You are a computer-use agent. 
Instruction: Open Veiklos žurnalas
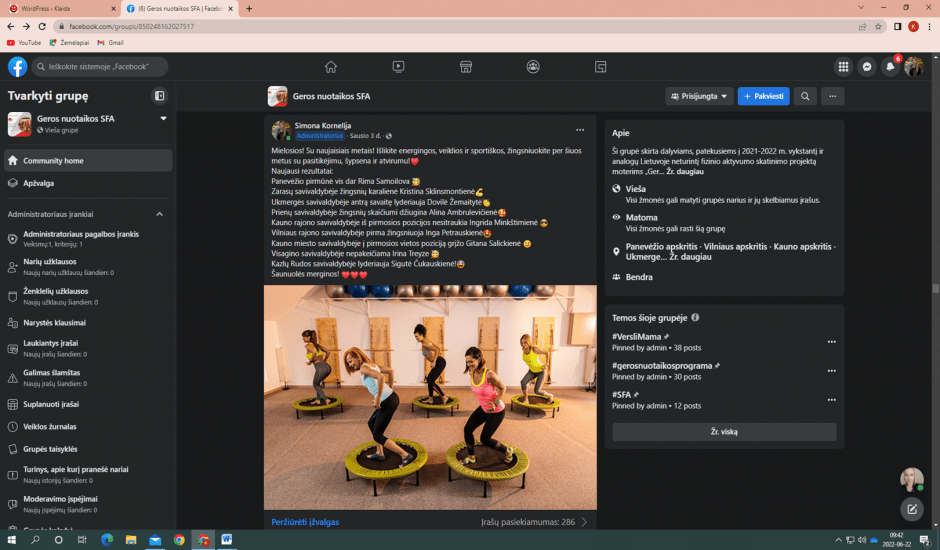(88, 426)
